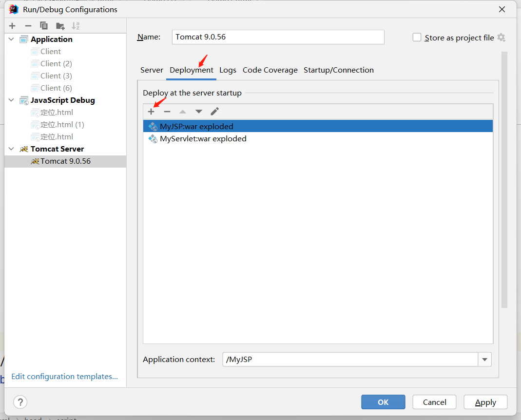521x420 pixels.
Task: Select the MyJSP:war exploded artifact
Action: [x=318, y=126]
